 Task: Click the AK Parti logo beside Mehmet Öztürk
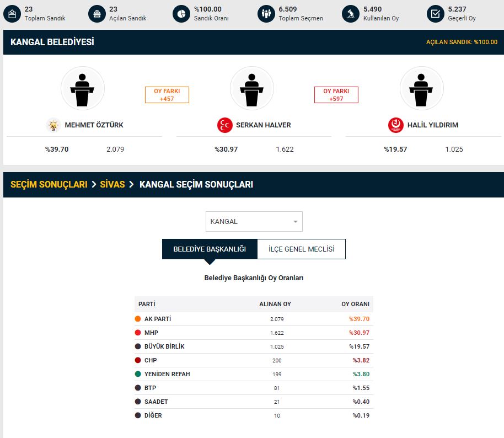coord(53,125)
